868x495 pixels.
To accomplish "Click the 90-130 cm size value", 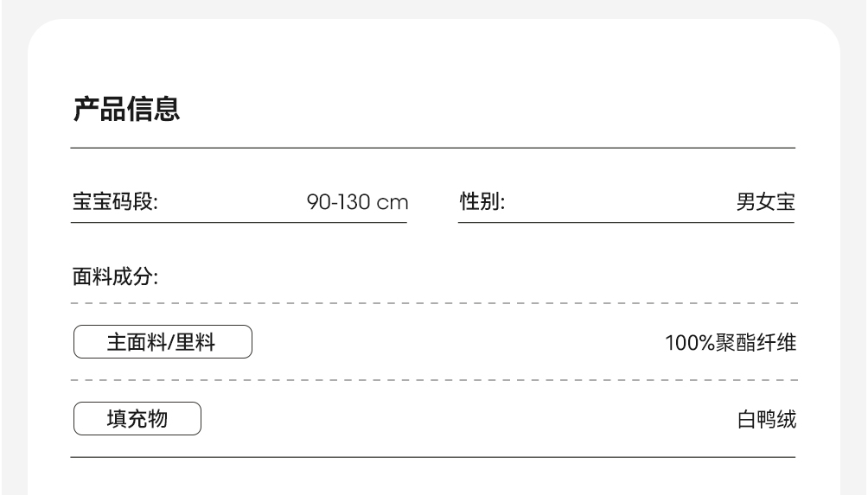I will click(357, 203).
